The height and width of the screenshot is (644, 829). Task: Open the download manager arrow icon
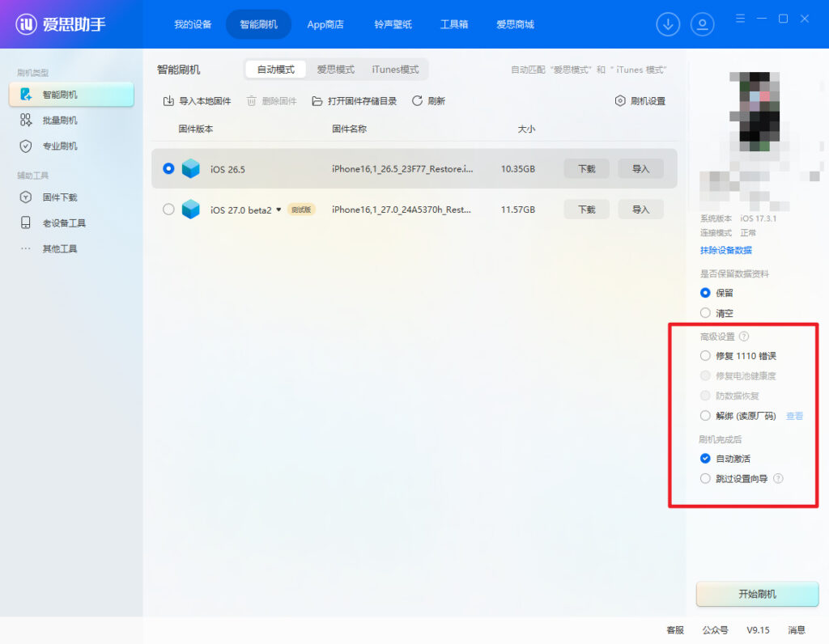[668, 24]
